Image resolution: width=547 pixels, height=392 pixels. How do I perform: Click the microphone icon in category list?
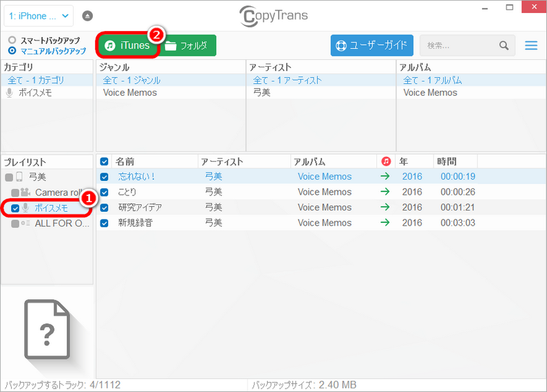(10, 93)
